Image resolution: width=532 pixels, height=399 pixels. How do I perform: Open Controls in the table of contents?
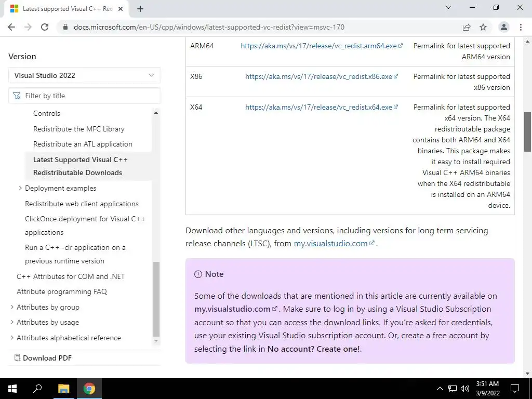(x=46, y=113)
